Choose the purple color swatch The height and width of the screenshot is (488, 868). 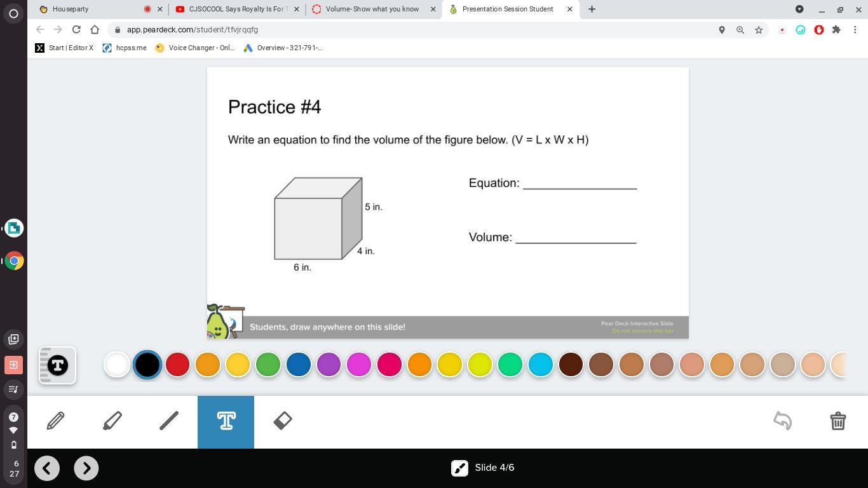[329, 365]
